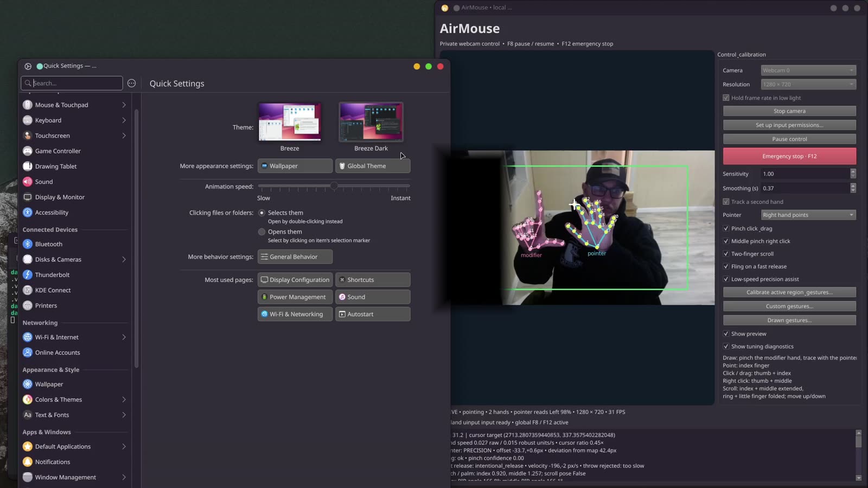This screenshot has width=868, height=488.
Task: Open Game Controller icon entry
Action: 28,151
